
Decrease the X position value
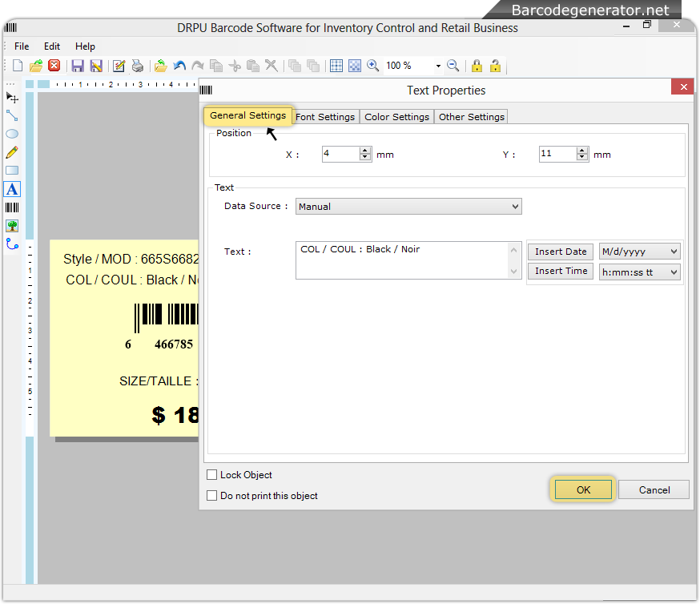tap(365, 157)
